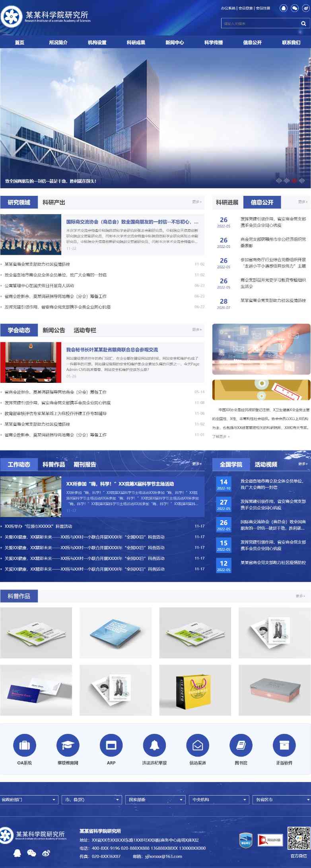Viewport: 311px width, 868px height.
Task: Open the 国家部委 dropdown list
Action: [155, 800]
